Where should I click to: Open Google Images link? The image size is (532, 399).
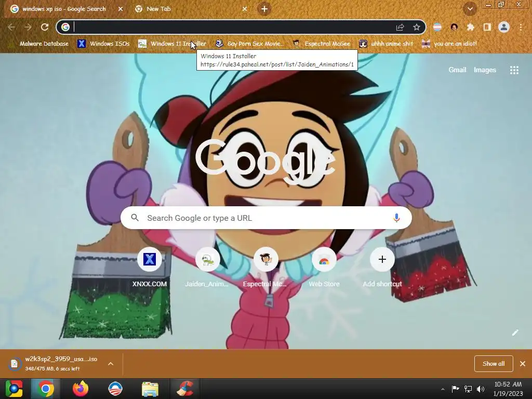click(485, 70)
